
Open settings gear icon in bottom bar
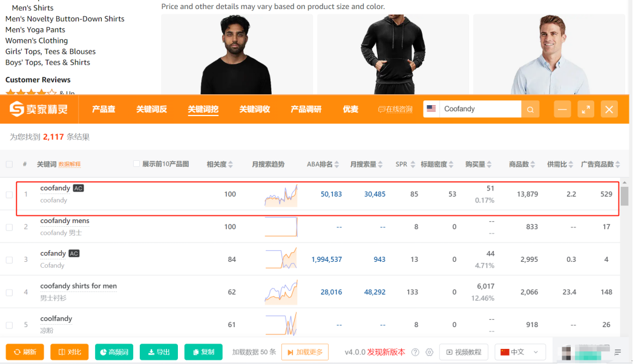430,352
